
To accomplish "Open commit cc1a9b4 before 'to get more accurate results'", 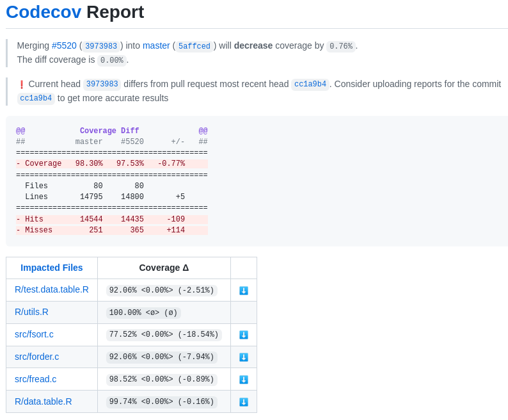I will tap(36, 98).
